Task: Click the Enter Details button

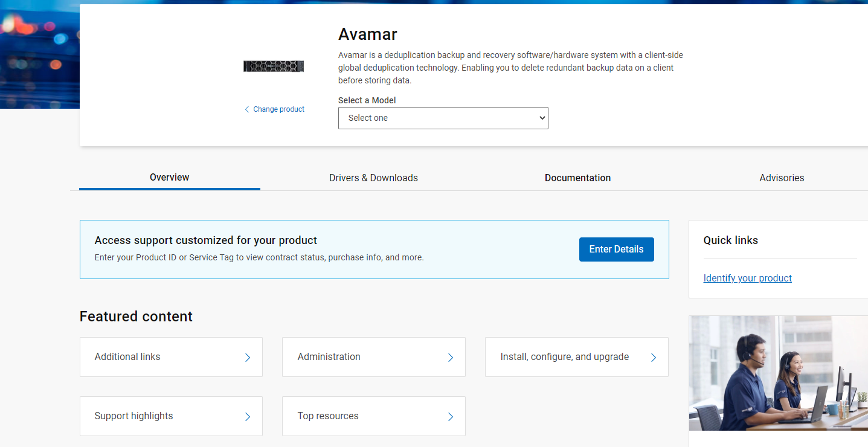Action: [616, 249]
